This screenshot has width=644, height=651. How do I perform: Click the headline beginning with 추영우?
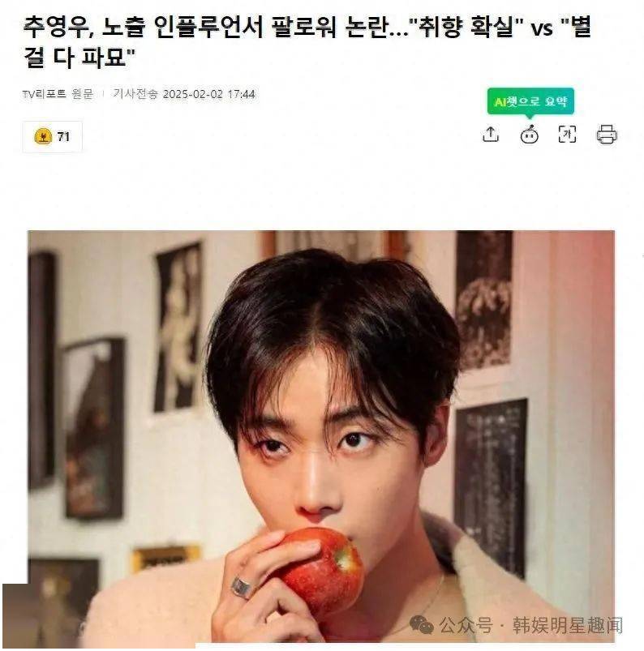tap(307, 41)
